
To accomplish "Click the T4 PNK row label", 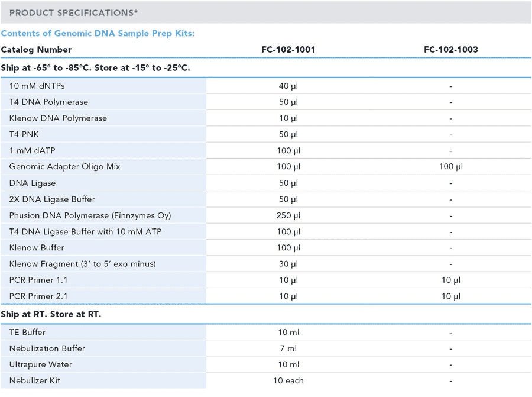I will point(24,134).
